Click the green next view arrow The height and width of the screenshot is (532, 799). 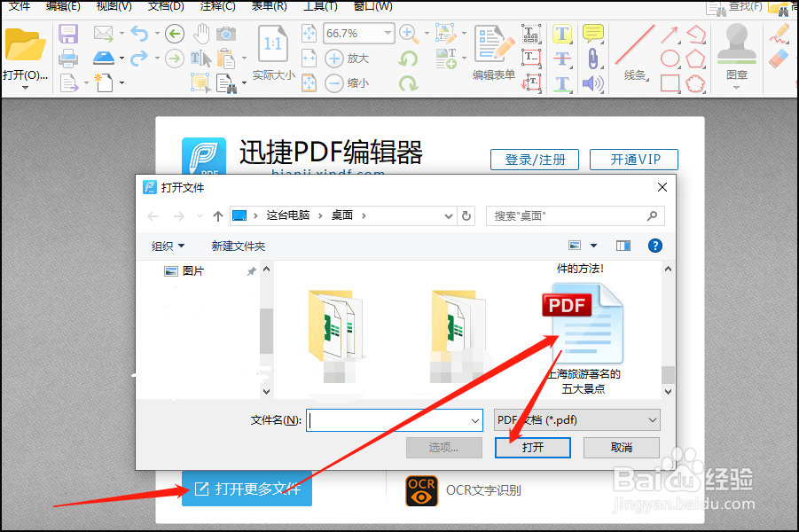point(175,59)
